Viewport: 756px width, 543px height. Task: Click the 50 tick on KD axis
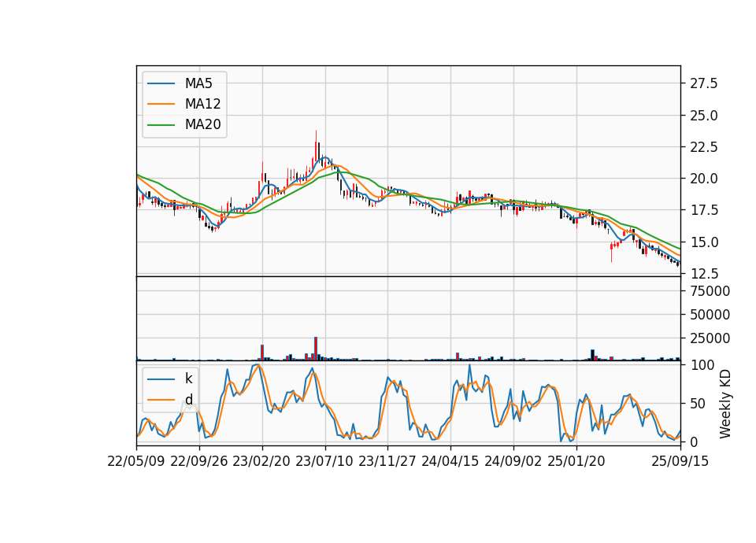[699, 404]
